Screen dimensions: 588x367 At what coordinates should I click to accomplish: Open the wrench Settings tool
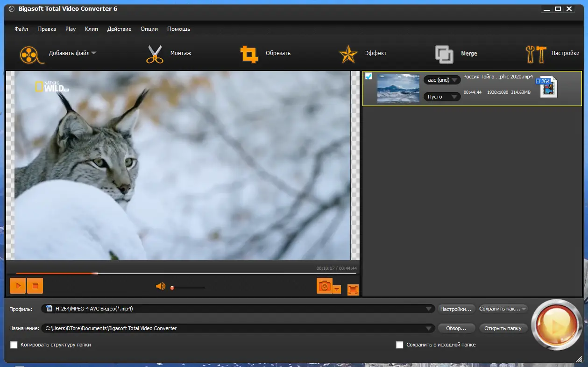coord(536,54)
